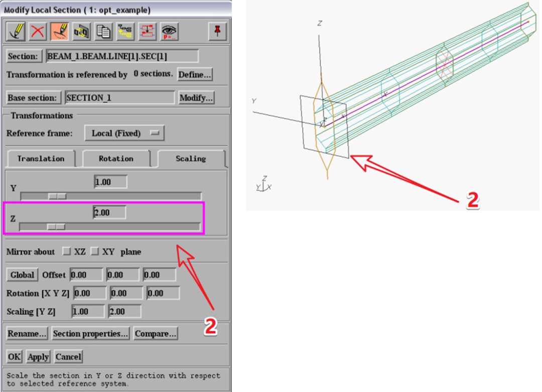Click the Cancel button
Viewport: 542px width, 392px height.
[x=68, y=356]
